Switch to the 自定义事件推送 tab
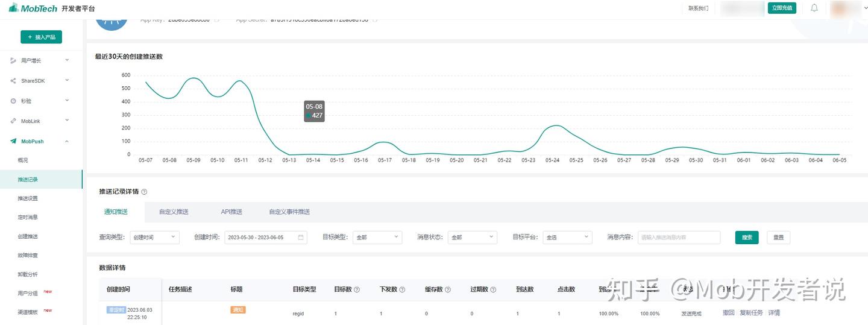Viewport: 868px width, 325px height. (x=289, y=212)
